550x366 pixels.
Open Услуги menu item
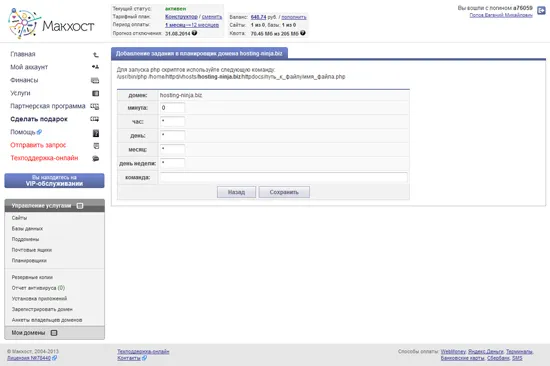point(20,93)
